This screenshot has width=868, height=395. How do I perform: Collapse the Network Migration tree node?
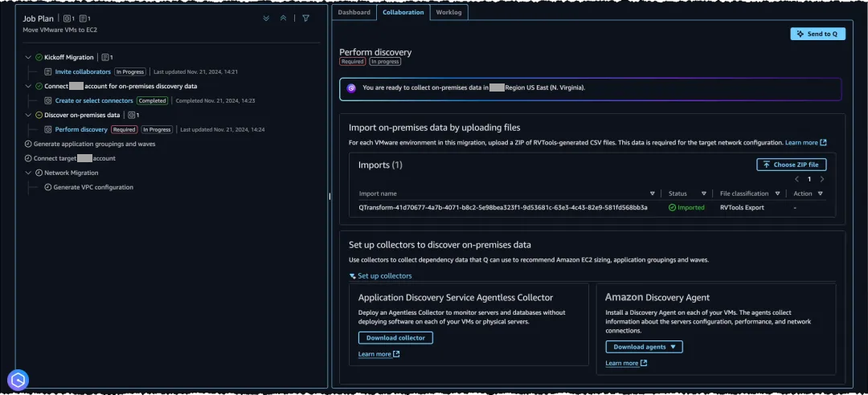pos(29,173)
